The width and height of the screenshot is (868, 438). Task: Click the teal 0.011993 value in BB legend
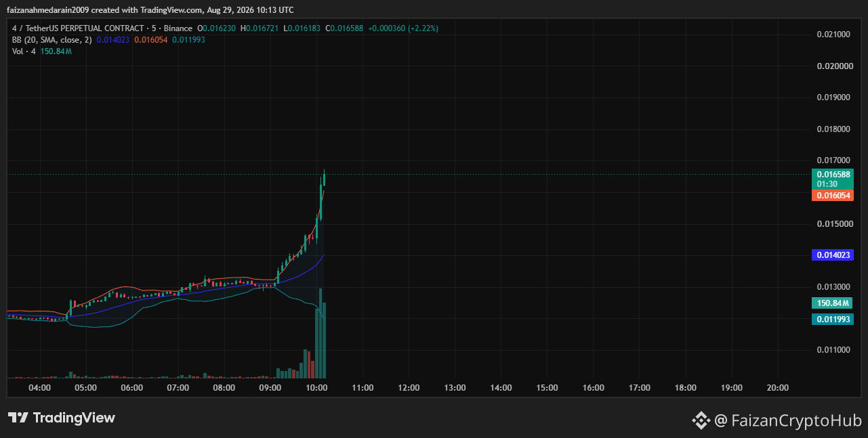pyautogui.click(x=188, y=40)
